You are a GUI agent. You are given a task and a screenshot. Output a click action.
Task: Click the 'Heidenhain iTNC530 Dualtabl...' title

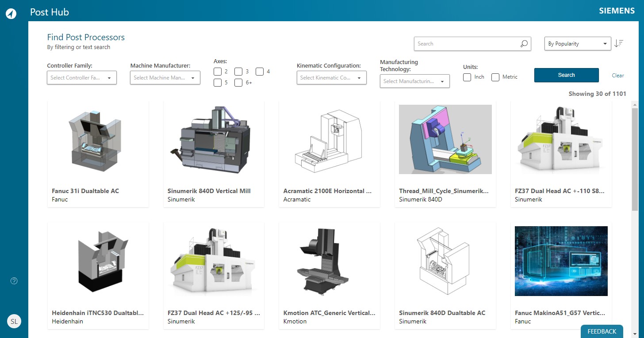(98, 313)
